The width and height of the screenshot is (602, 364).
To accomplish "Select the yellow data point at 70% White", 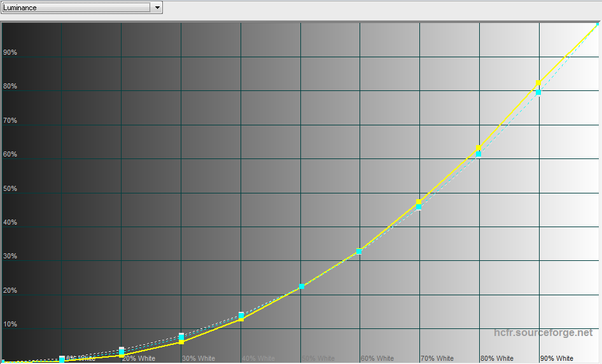I will 419,202.
